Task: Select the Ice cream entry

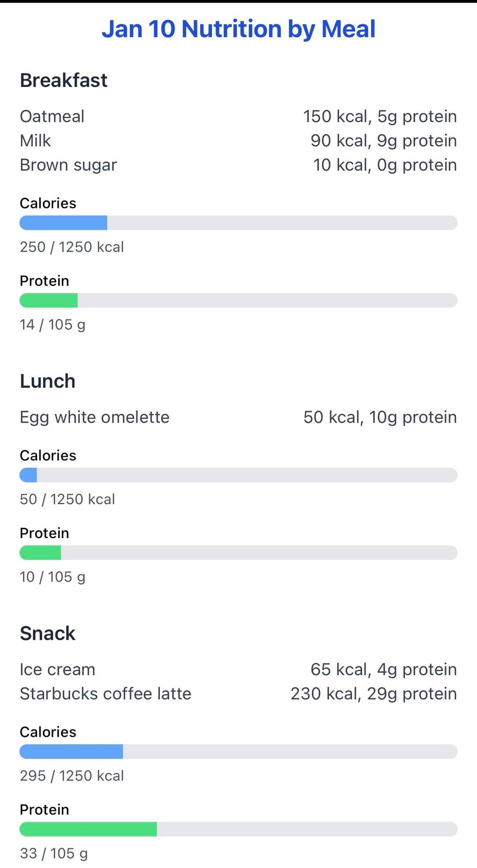Action: (x=238, y=670)
